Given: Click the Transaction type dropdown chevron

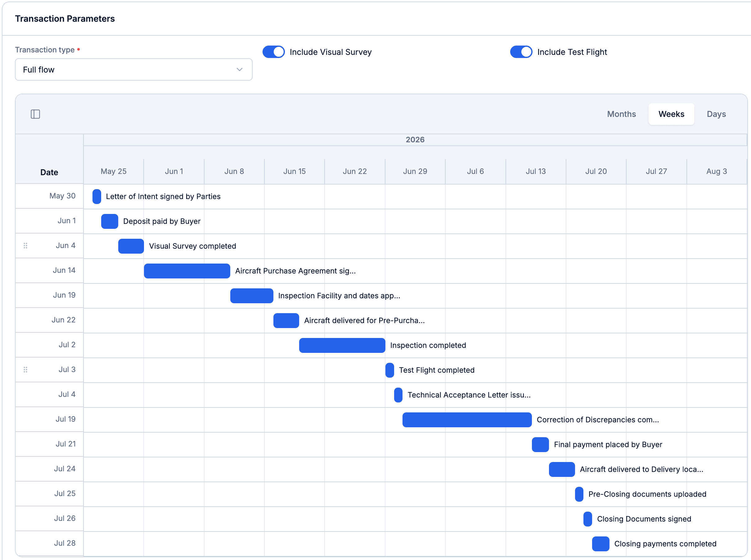Looking at the screenshot, I should tap(240, 69).
